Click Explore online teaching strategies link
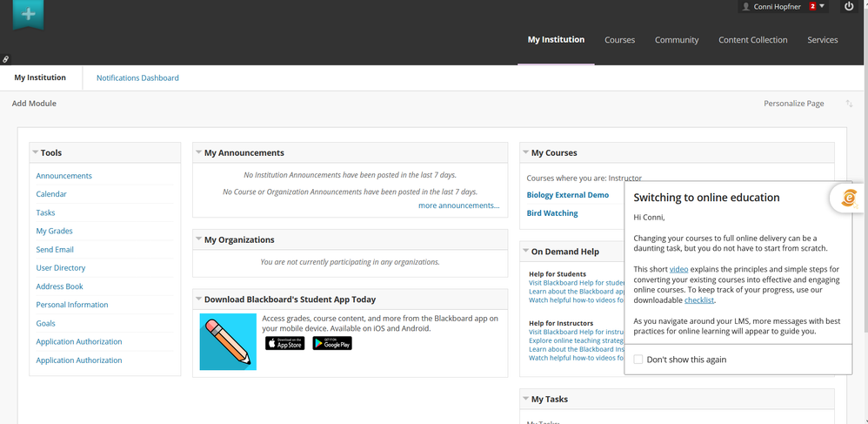The width and height of the screenshot is (868, 424). (x=577, y=341)
